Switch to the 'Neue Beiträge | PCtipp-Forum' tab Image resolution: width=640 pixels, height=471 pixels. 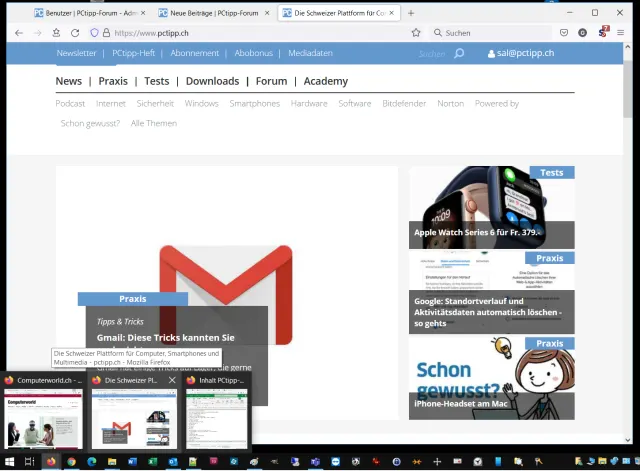pos(213,13)
